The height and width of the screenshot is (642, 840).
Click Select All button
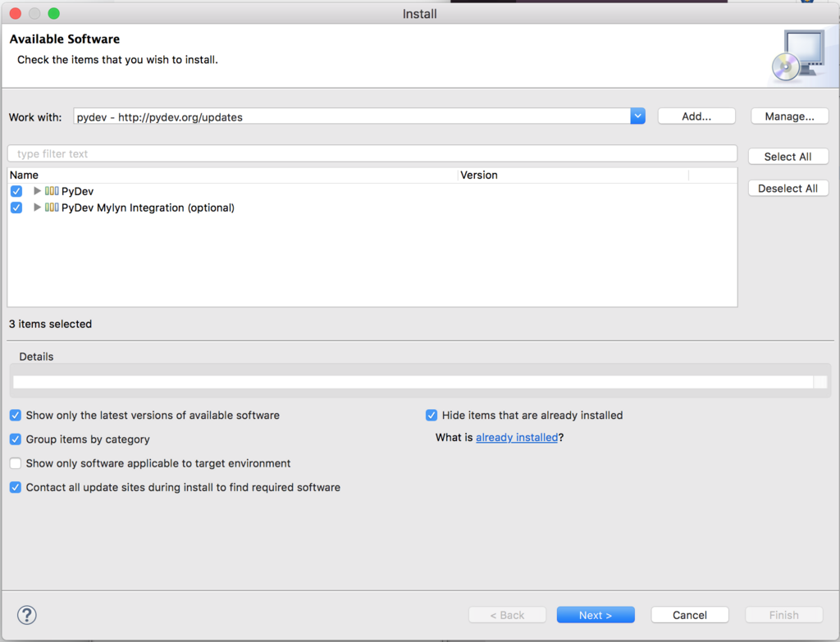[788, 157]
